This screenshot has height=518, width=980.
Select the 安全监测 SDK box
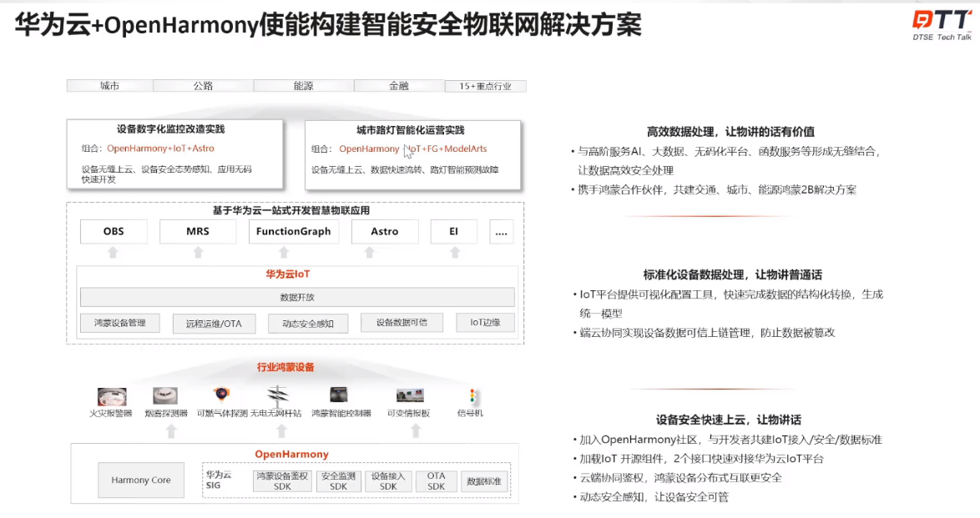[x=339, y=481]
